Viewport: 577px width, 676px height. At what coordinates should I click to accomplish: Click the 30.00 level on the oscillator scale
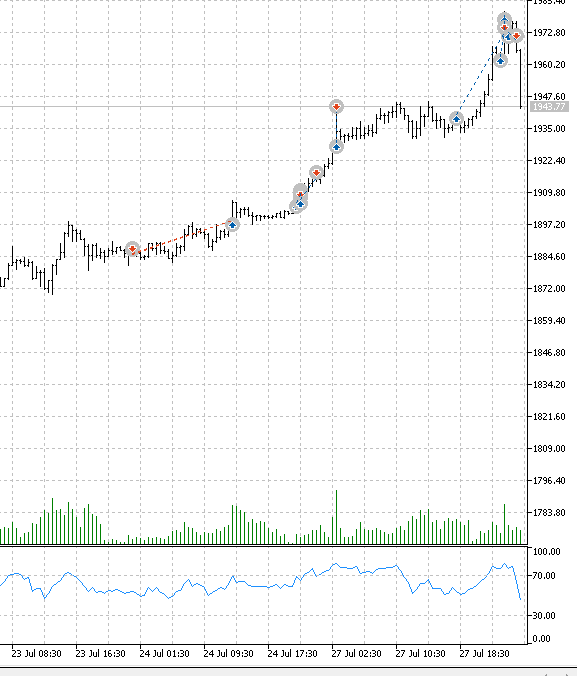coord(545,615)
